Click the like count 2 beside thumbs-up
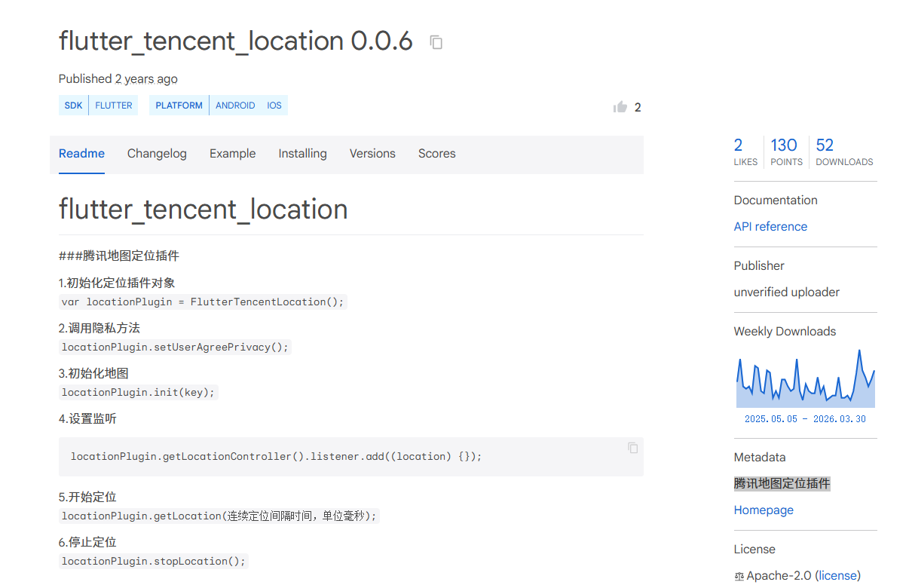 (x=638, y=108)
